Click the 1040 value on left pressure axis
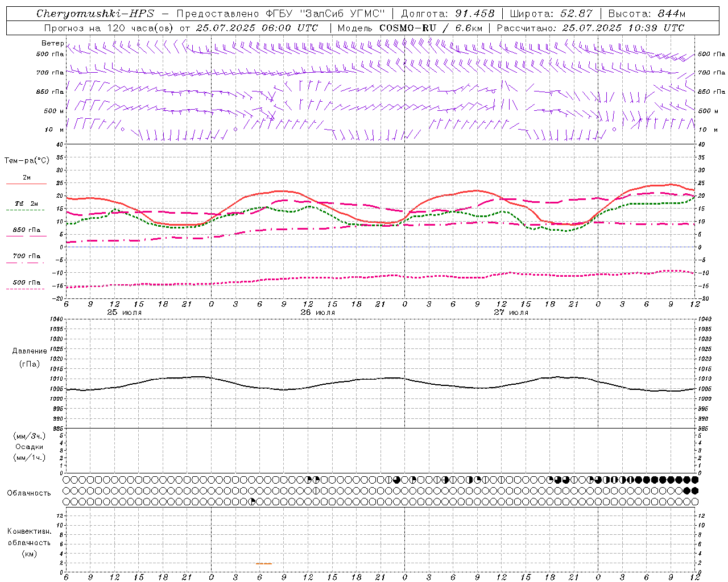 tap(57, 319)
